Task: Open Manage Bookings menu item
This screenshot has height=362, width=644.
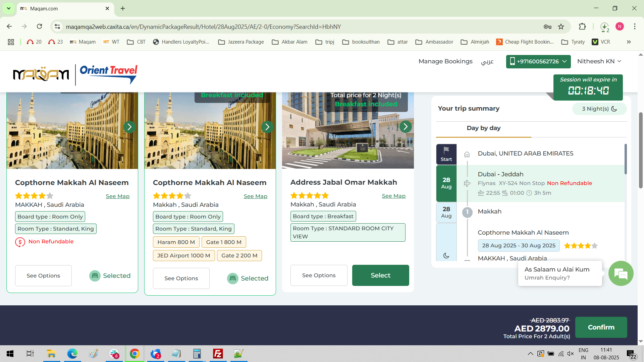Action: pos(445,61)
